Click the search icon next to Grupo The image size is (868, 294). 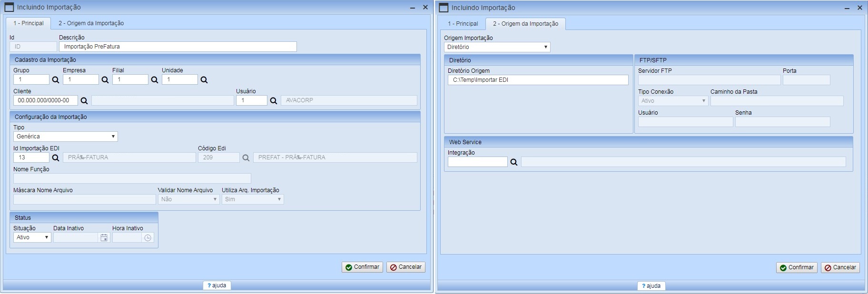[56, 80]
